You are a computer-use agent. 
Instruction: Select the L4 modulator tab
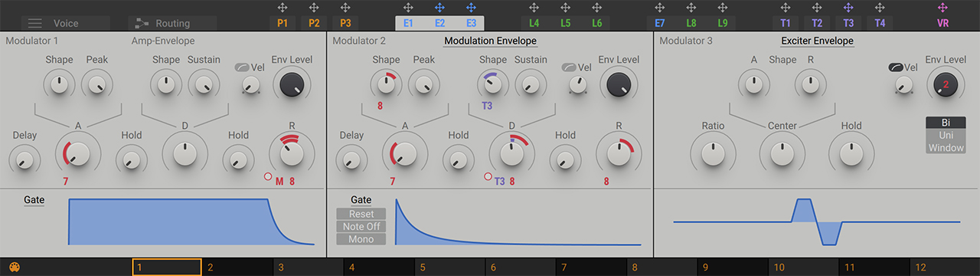[x=534, y=23]
